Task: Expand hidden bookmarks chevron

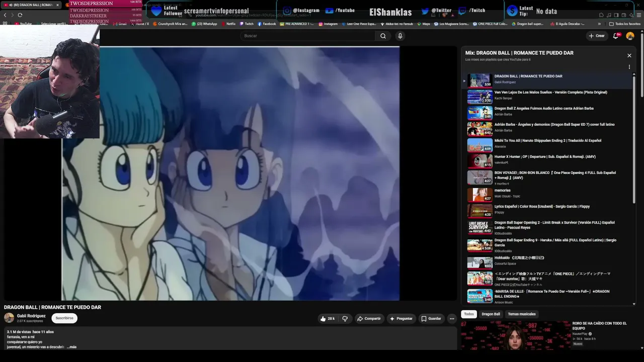Action: click(599, 24)
